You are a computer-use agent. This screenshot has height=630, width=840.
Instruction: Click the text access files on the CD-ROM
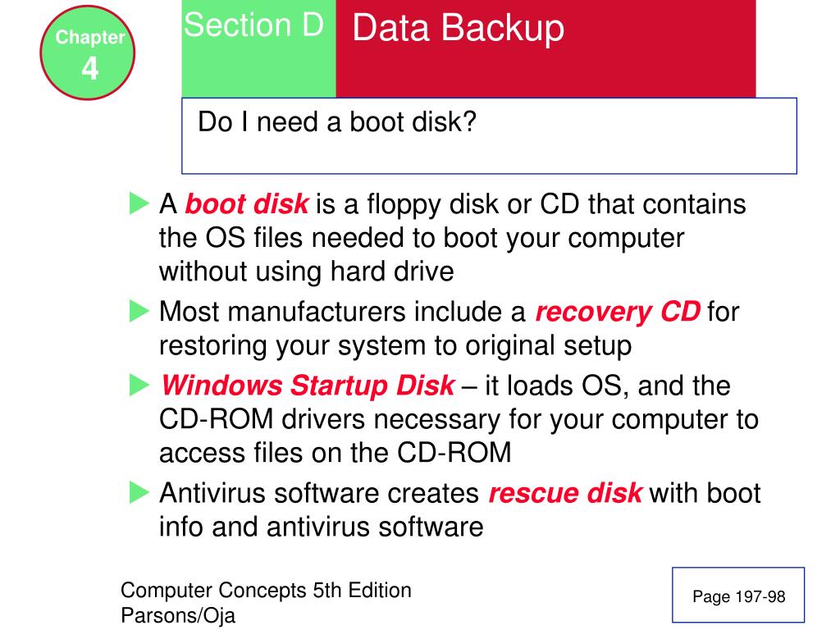click(x=336, y=453)
